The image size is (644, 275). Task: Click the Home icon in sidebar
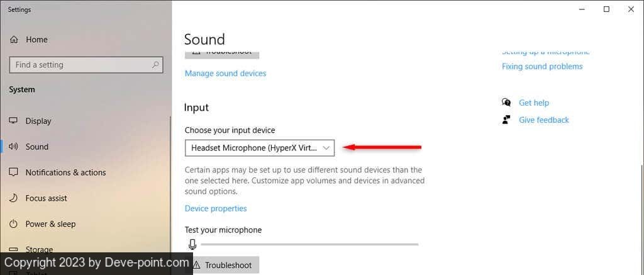pyautogui.click(x=14, y=40)
